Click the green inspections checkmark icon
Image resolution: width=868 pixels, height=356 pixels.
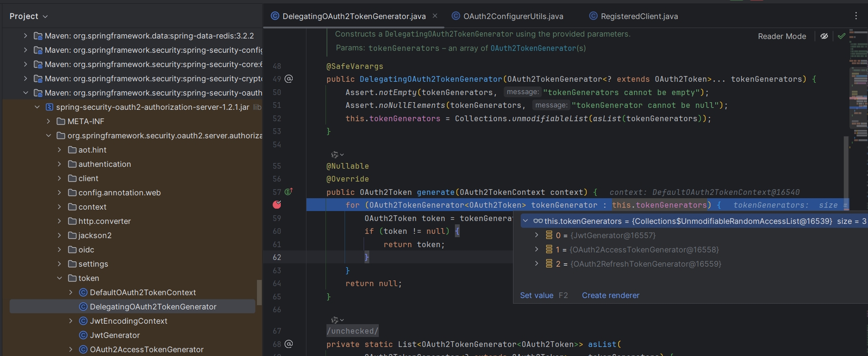pos(842,36)
